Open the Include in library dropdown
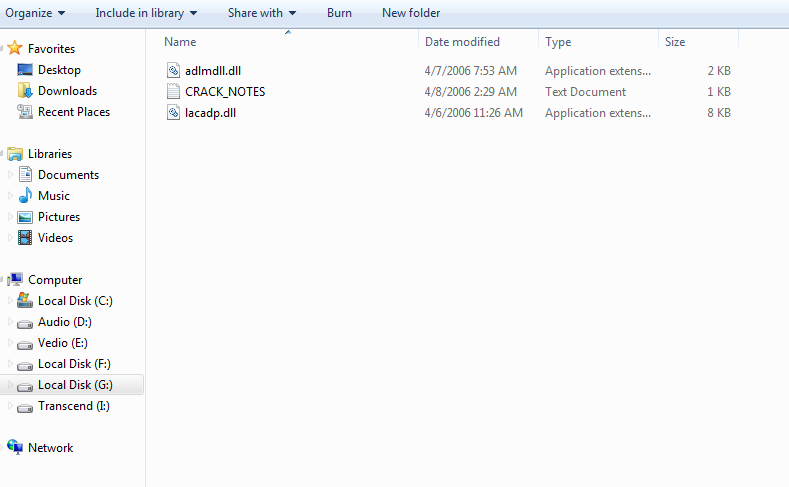This screenshot has width=789, height=487. [146, 13]
